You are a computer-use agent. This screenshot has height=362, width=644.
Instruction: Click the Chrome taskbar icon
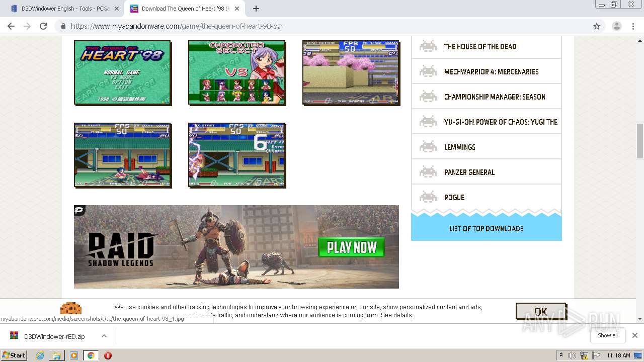click(91, 355)
